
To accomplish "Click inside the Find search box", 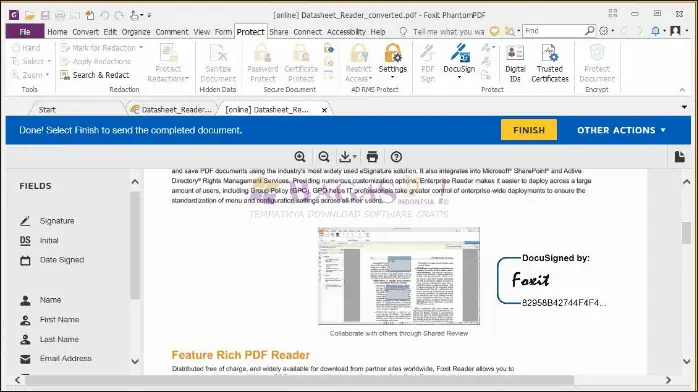I will [553, 31].
